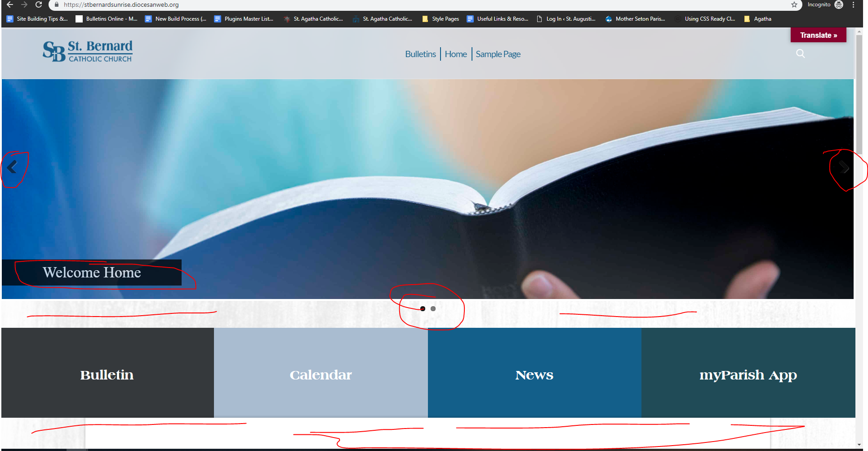
Task: Go to the Home menu item
Action: pyautogui.click(x=456, y=54)
